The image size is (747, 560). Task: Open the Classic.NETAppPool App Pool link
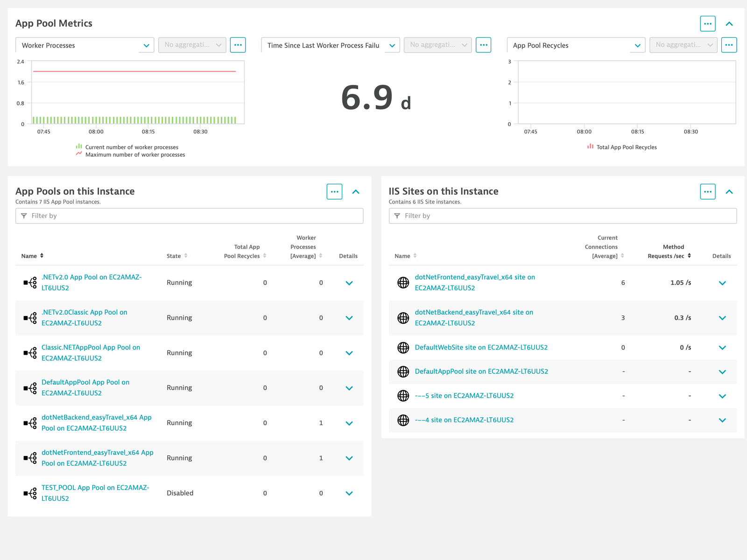[91, 353]
